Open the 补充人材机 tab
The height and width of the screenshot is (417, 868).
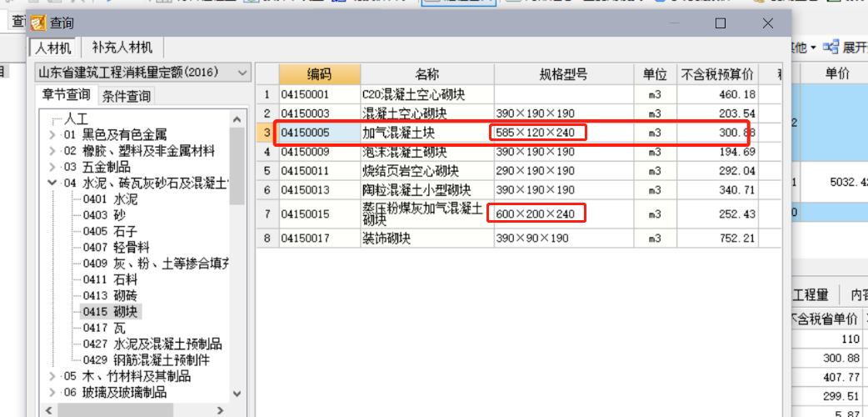click(x=122, y=48)
